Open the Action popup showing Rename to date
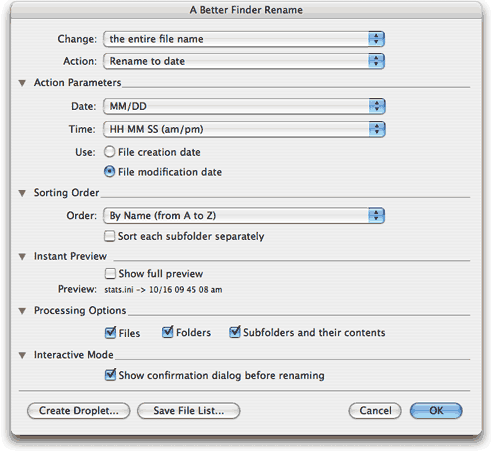The image size is (492, 452). coord(244,61)
